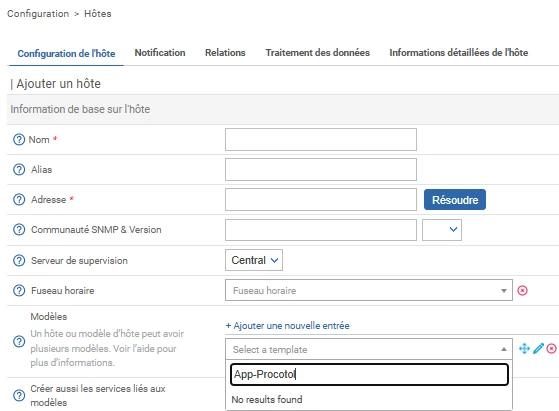Clear the Fuseau horaire selection with red X
Image resolution: width=559 pixels, height=411 pixels.
point(522,291)
